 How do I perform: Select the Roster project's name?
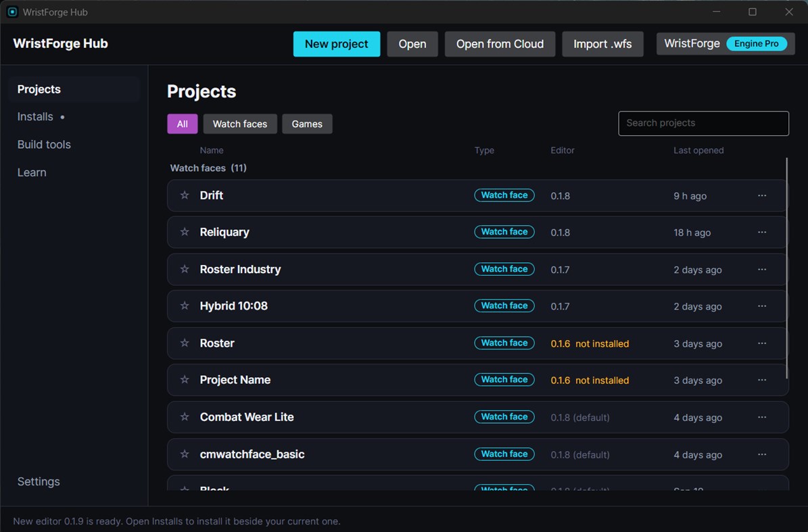point(217,343)
